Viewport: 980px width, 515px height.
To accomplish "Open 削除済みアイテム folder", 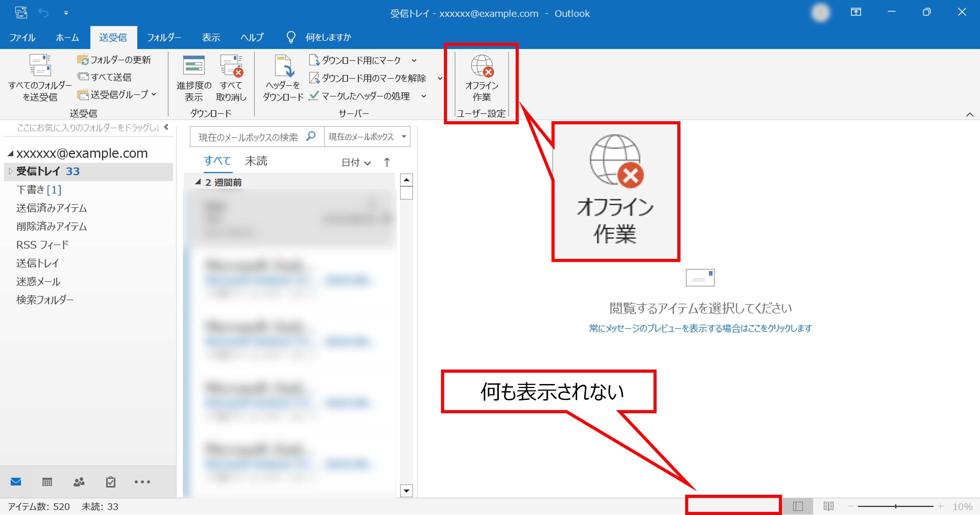I will (52, 226).
